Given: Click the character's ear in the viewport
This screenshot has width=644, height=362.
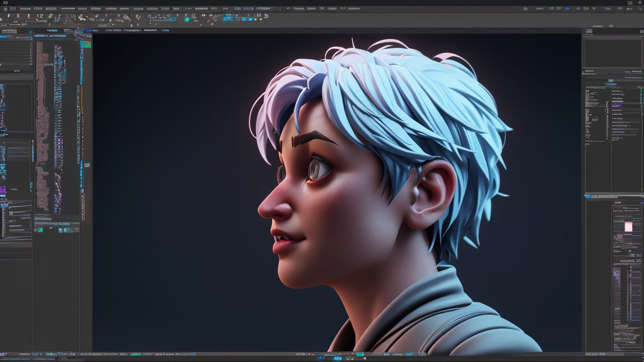Looking at the screenshot, I should click(x=433, y=196).
